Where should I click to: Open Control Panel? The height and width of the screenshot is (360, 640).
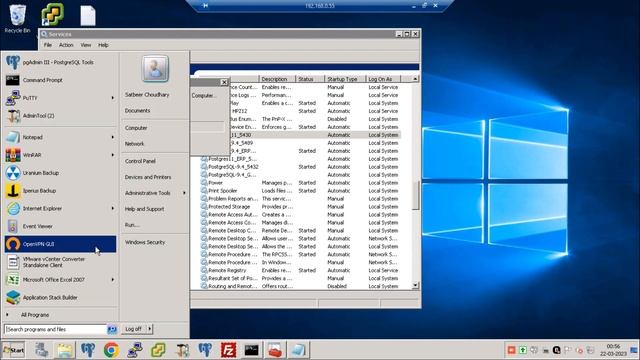(x=140, y=161)
